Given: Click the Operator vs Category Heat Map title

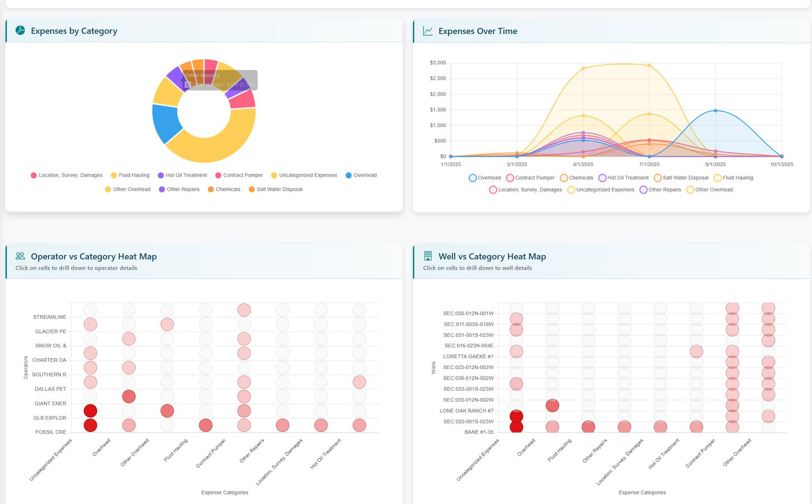Looking at the screenshot, I should pyautogui.click(x=94, y=256).
